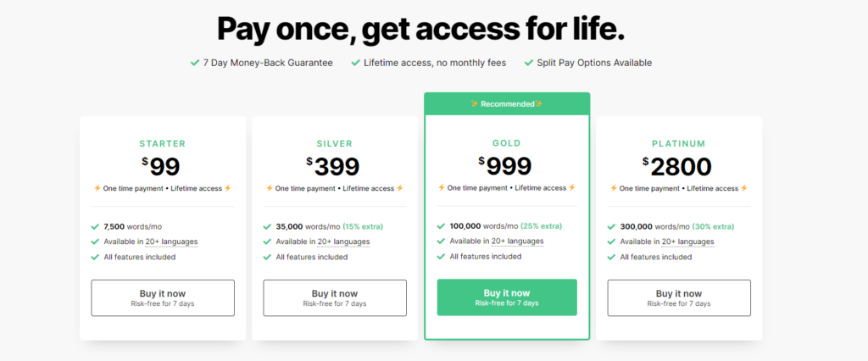
Task: Click the checkmark next to 35,000 words/mo
Action: pos(267,226)
